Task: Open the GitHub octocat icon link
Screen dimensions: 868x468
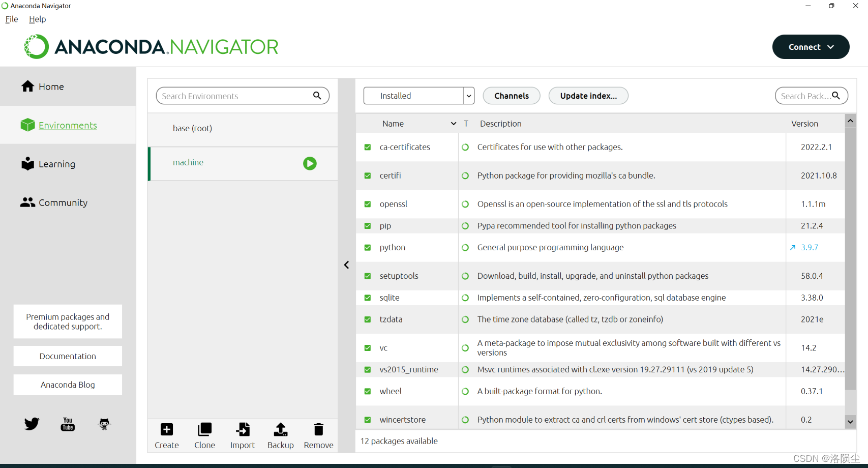Action: click(104, 424)
